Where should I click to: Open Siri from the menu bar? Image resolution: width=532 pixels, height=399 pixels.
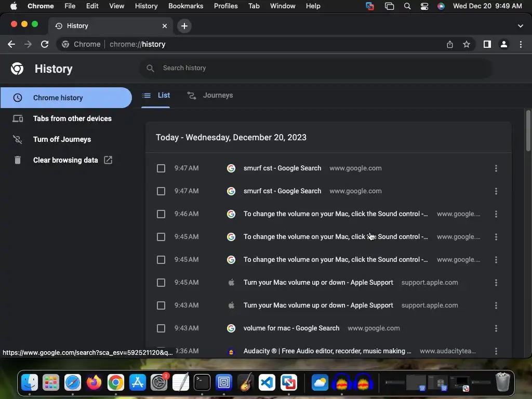tap(441, 6)
